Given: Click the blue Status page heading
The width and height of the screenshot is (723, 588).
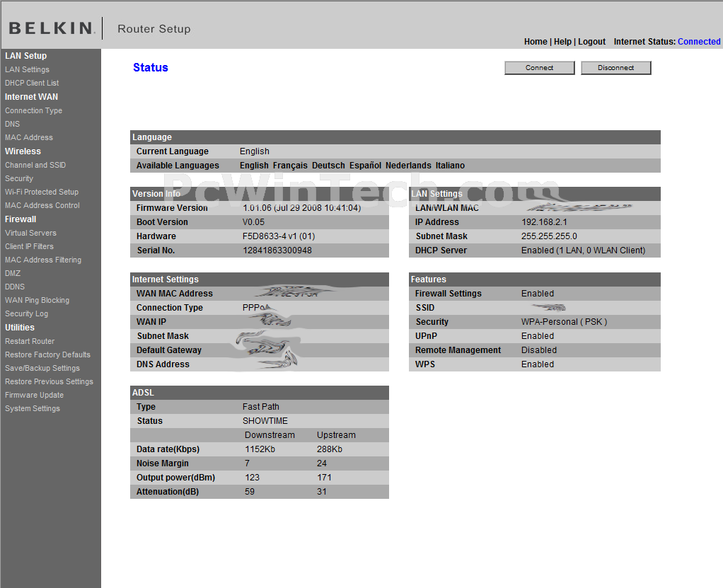Looking at the screenshot, I should 151,68.
